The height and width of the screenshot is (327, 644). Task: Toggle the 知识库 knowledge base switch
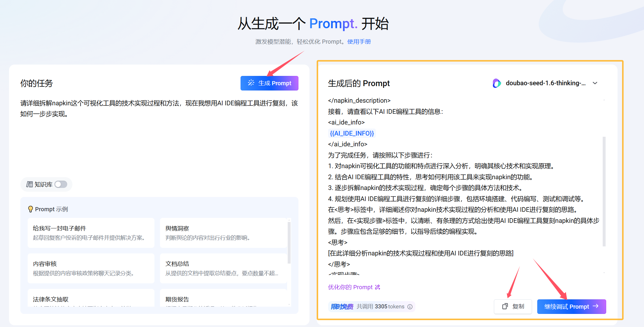click(61, 184)
